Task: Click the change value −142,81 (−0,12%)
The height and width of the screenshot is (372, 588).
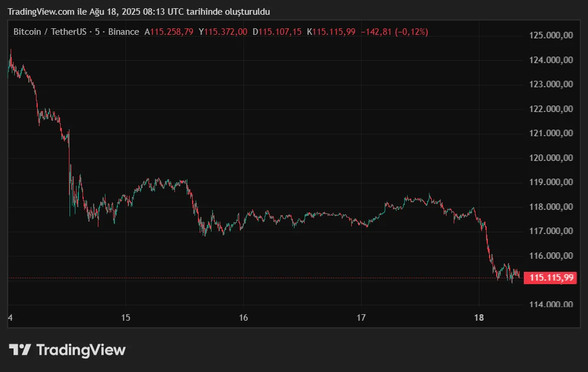Action: (x=395, y=32)
